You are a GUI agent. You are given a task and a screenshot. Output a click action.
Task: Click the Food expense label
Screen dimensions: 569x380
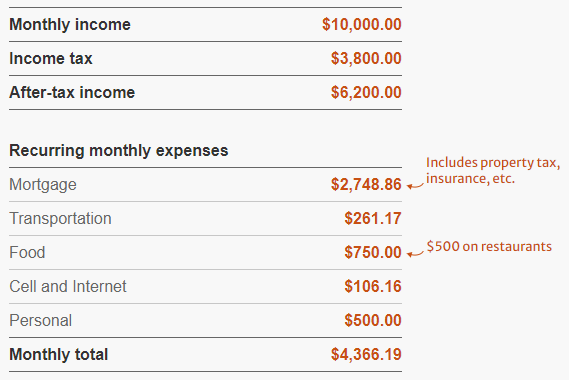[27, 253]
